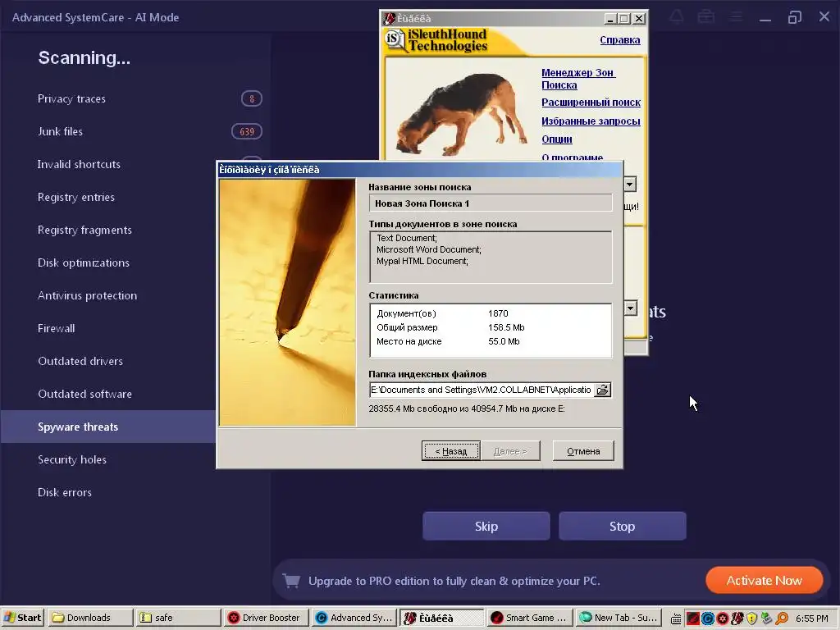This screenshot has width=840, height=630.
Task: Restore down the Advanced SystemCare window
Action: [x=794, y=17]
